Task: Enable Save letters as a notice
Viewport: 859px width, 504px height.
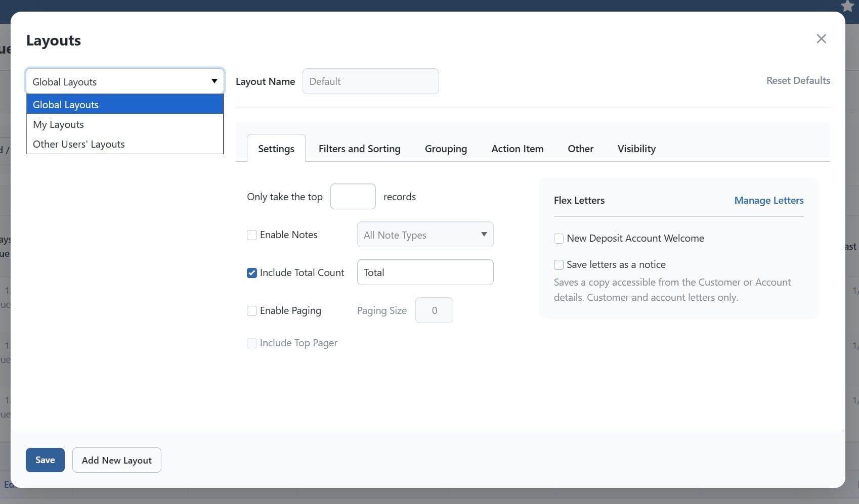Action: (x=559, y=265)
